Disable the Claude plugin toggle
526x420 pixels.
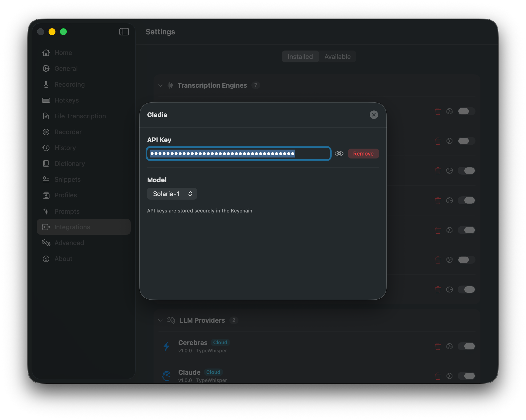(x=466, y=376)
